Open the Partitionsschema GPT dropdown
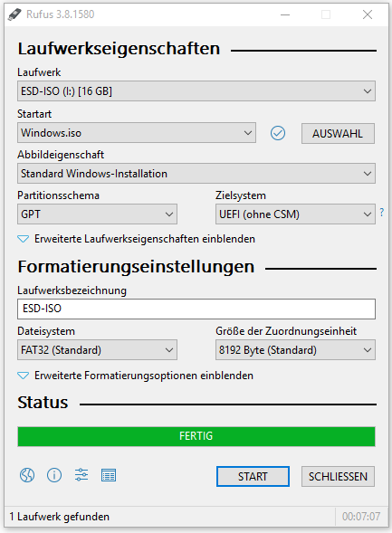The width and height of the screenshot is (392, 533). point(97,214)
